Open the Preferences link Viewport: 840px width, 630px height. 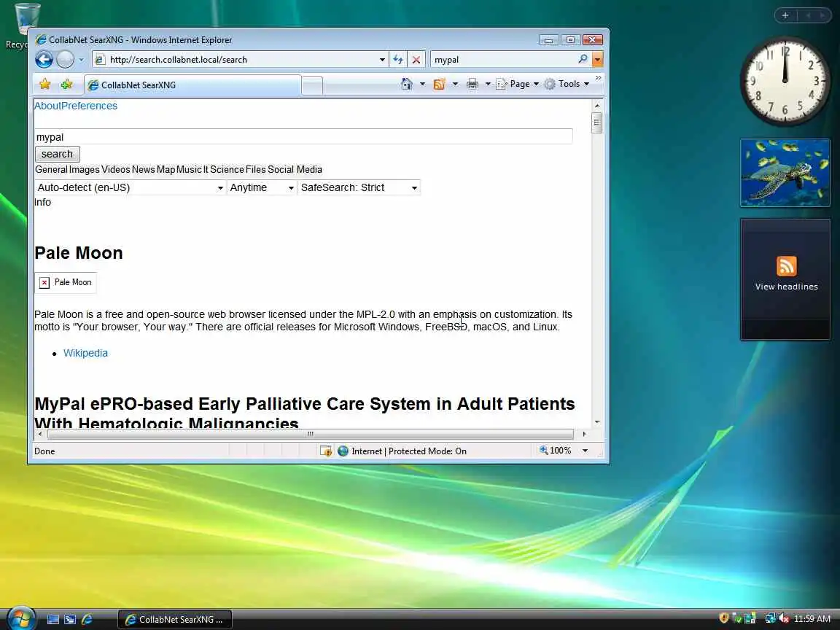point(90,106)
